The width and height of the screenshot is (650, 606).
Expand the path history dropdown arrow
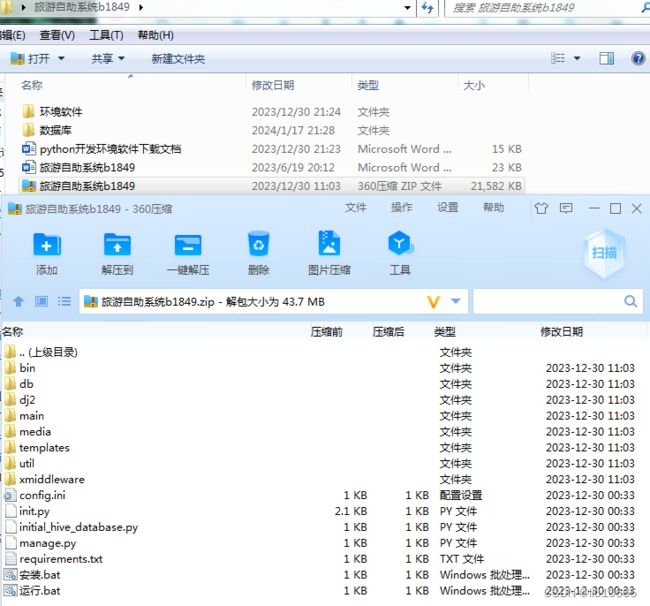point(456,301)
